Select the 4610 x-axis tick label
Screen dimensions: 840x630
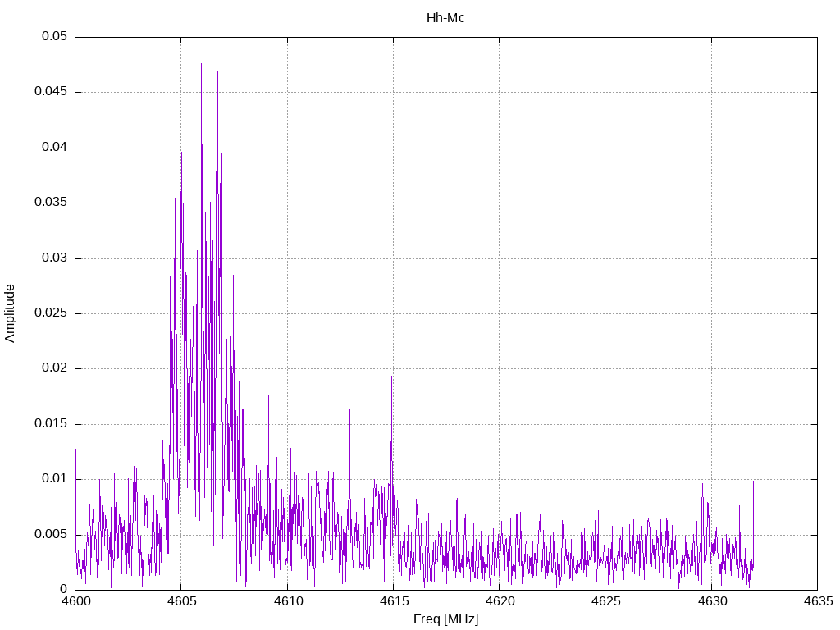pyautogui.click(x=287, y=600)
